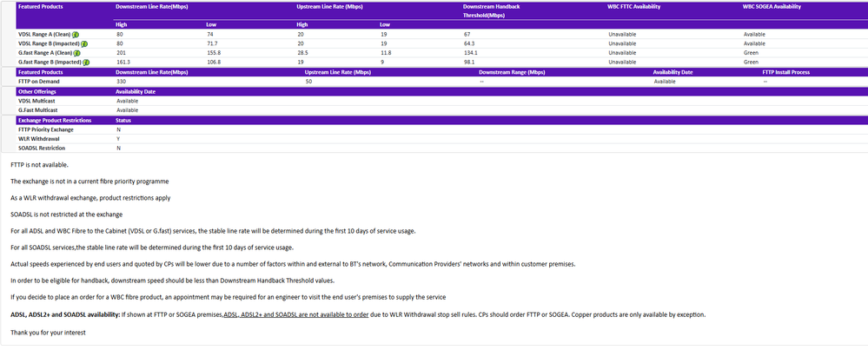Click the VDSL Multicast row label

click(x=37, y=101)
